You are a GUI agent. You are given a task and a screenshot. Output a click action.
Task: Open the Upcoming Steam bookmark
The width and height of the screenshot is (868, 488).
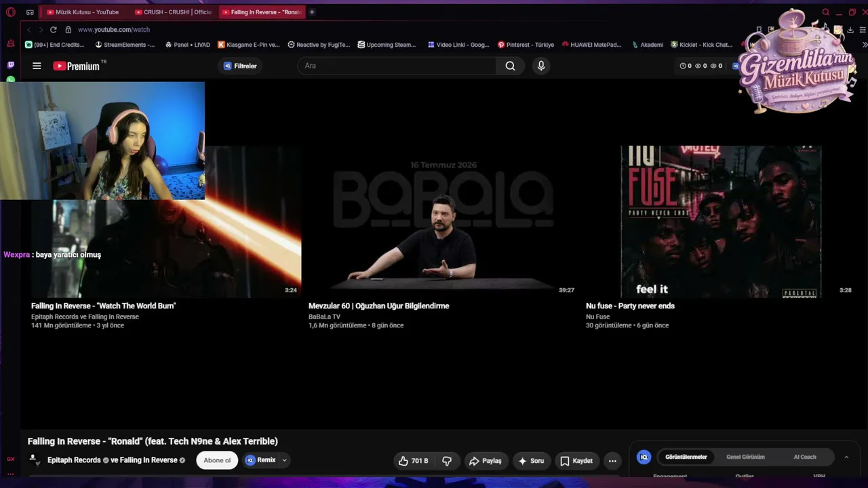[387, 45]
